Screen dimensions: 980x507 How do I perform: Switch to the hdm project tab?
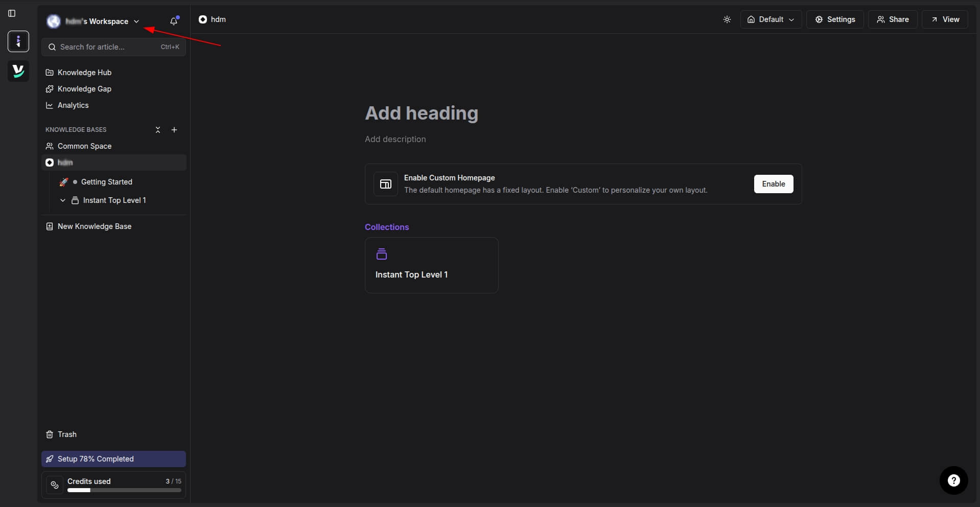pyautogui.click(x=212, y=19)
